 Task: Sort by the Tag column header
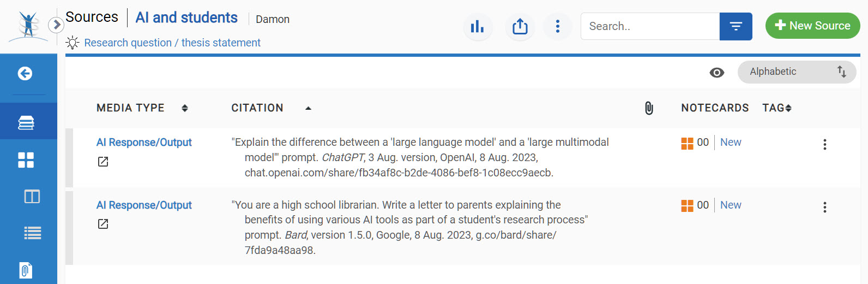click(x=776, y=108)
